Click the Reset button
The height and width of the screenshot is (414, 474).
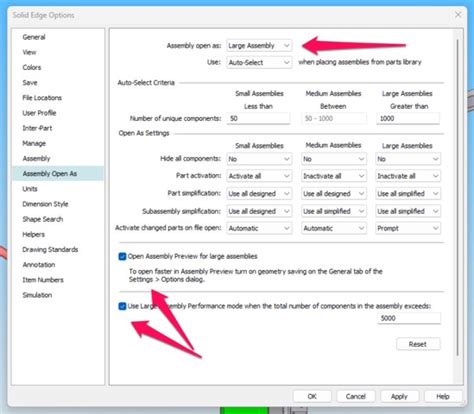[418, 344]
